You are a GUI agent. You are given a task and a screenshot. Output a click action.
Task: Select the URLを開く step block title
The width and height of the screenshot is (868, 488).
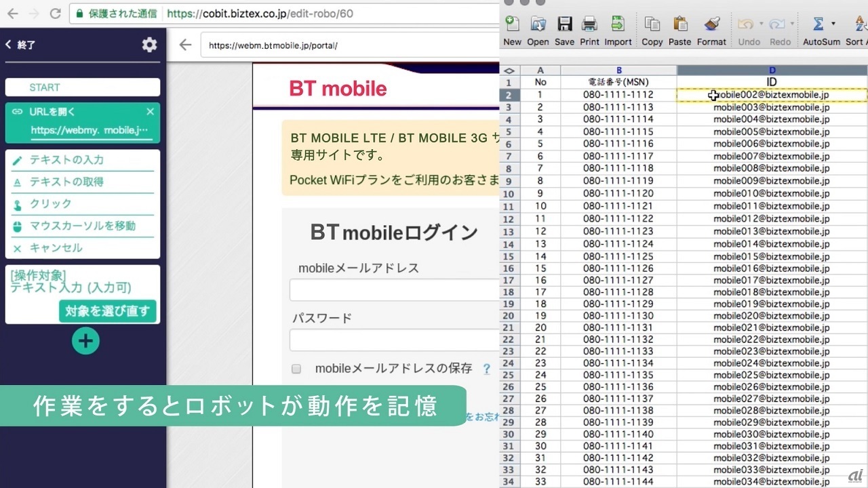(52, 112)
